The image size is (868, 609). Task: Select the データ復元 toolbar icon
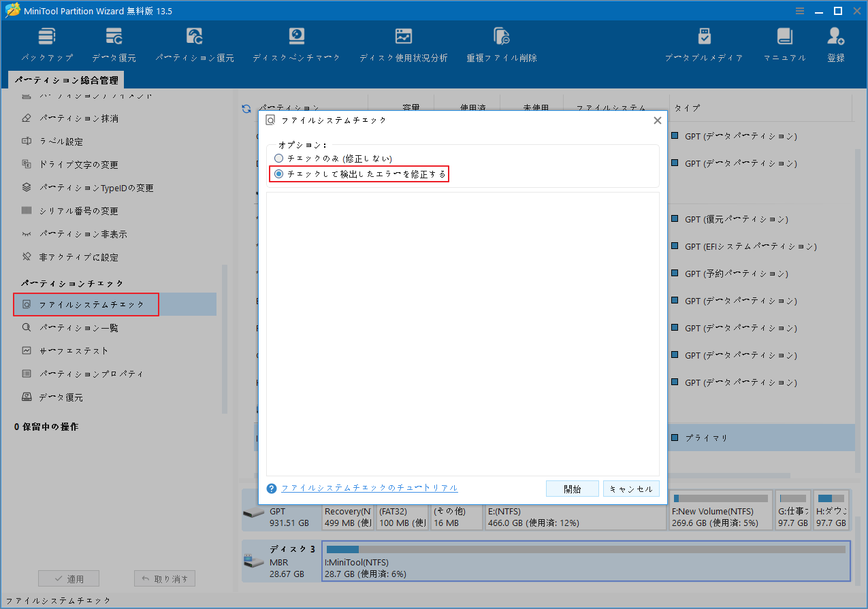tap(113, 42)
